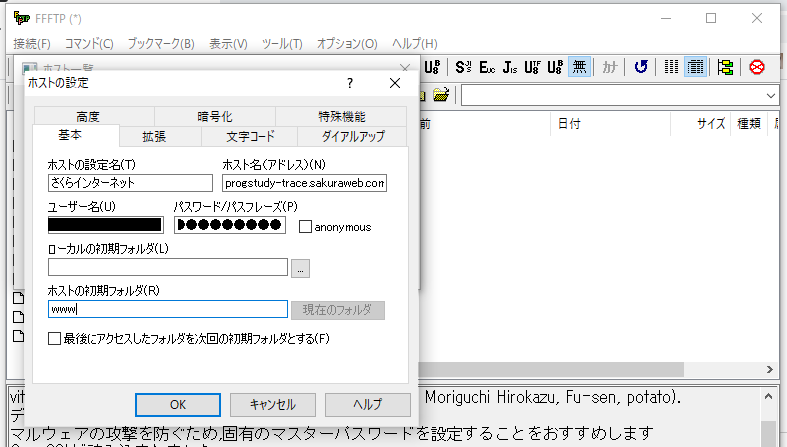Click the log text 'Moriguchi Hirokazu, Fu-sen, potato)'
This screenshot has width=787, height=447.
[553, 397]
